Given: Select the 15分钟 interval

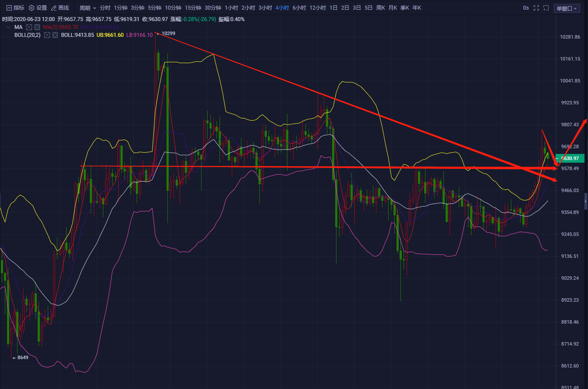Looking at the screenshot, I should [193, 8].
